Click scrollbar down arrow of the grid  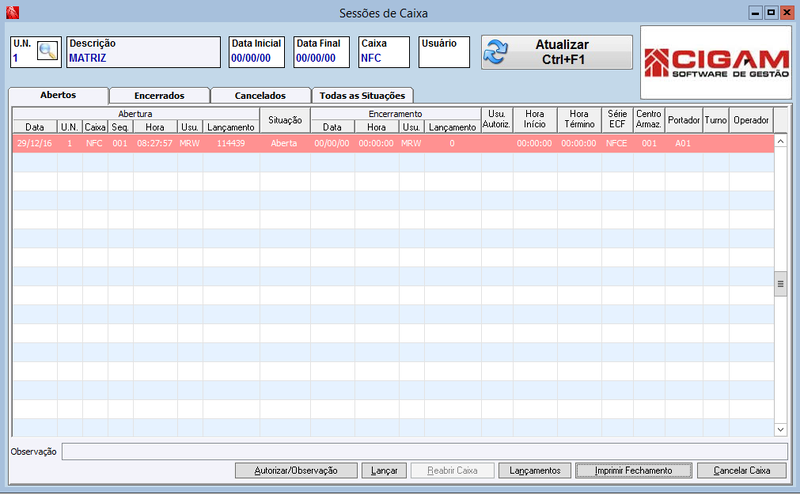coord(780,430)
